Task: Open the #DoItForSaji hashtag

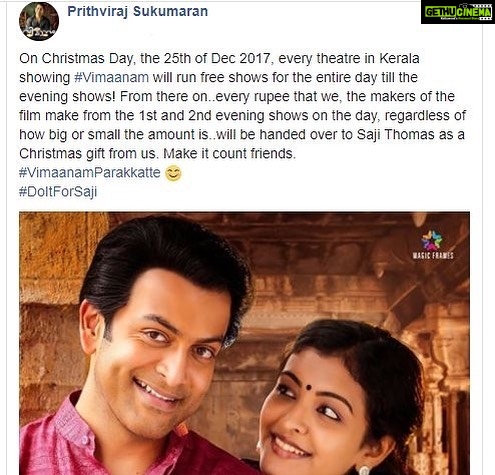Action: pyautogui.click(x=58, y=192)
